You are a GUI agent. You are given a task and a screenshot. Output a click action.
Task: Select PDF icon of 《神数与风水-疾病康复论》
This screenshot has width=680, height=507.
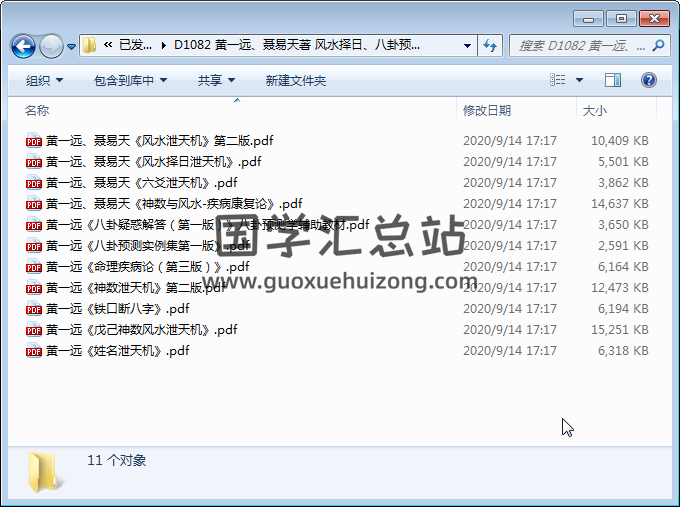point(34,203)
